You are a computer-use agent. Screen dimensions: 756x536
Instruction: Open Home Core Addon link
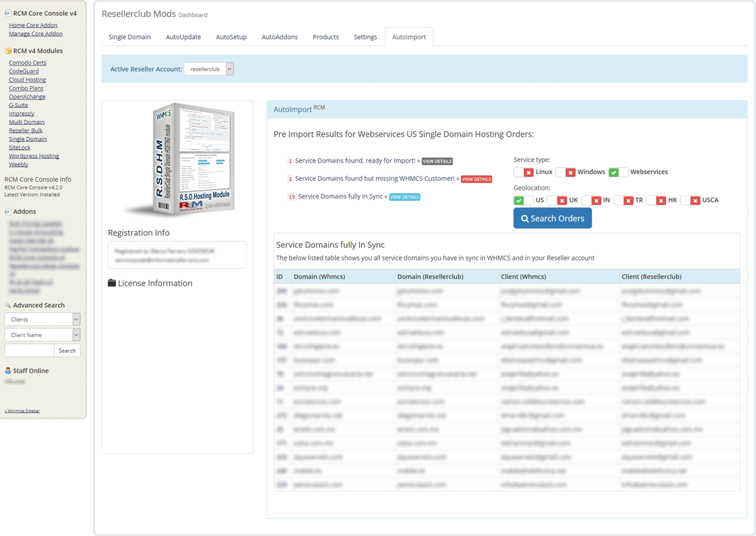click(33, 25)
